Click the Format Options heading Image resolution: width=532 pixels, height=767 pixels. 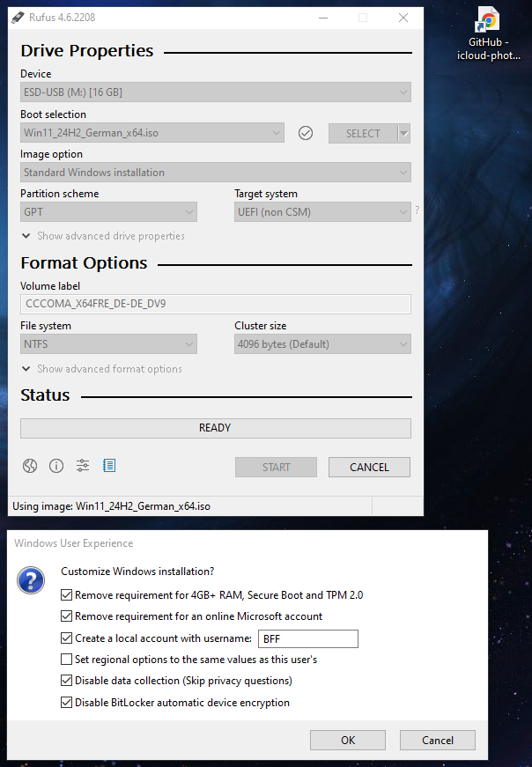[84, 263]
